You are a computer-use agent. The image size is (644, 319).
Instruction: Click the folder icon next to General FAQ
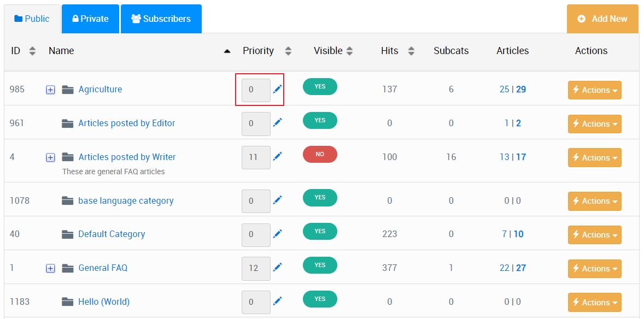tap(67, 268)
